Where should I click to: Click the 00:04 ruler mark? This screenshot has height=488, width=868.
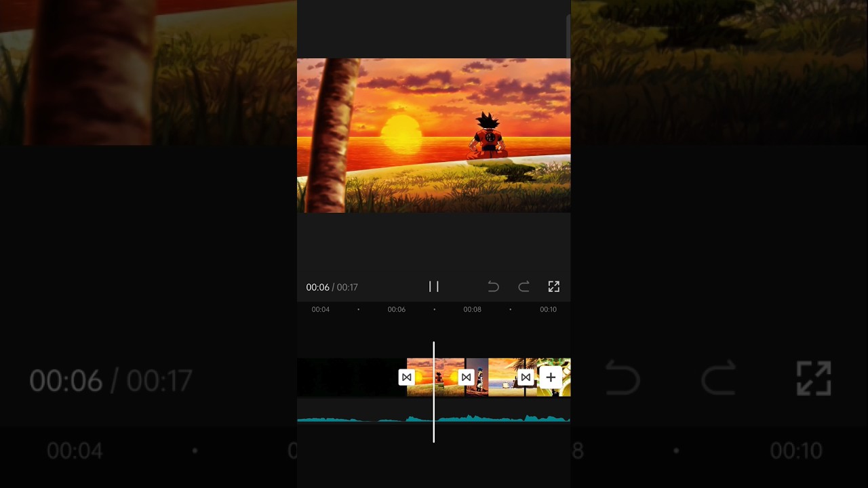[x=320, y=309]
